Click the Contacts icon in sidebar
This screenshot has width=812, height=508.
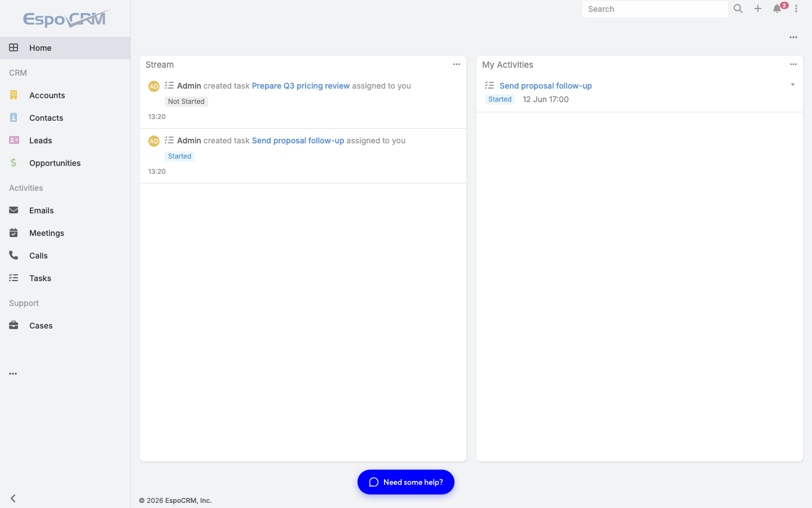(x=14, y=117)
